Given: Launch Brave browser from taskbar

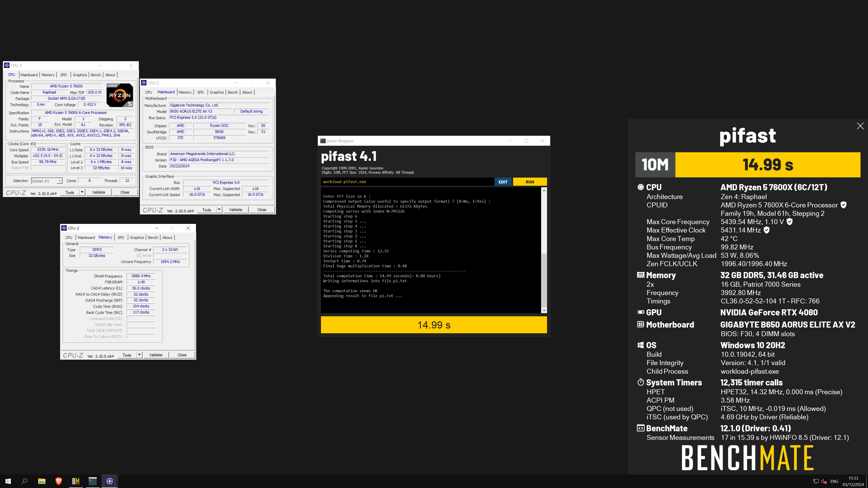Looking at the screenshot, I should pyautogui.click(x=59, y=481).
